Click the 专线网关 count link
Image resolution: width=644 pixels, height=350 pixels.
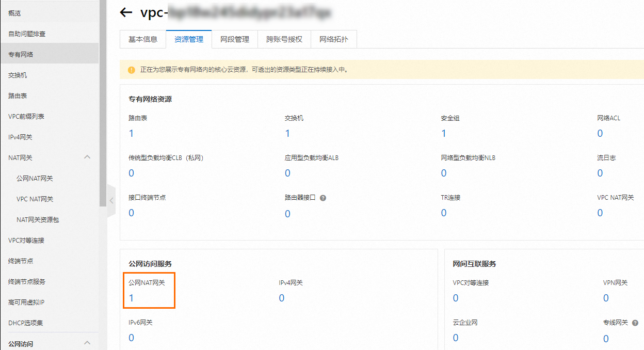606,339
